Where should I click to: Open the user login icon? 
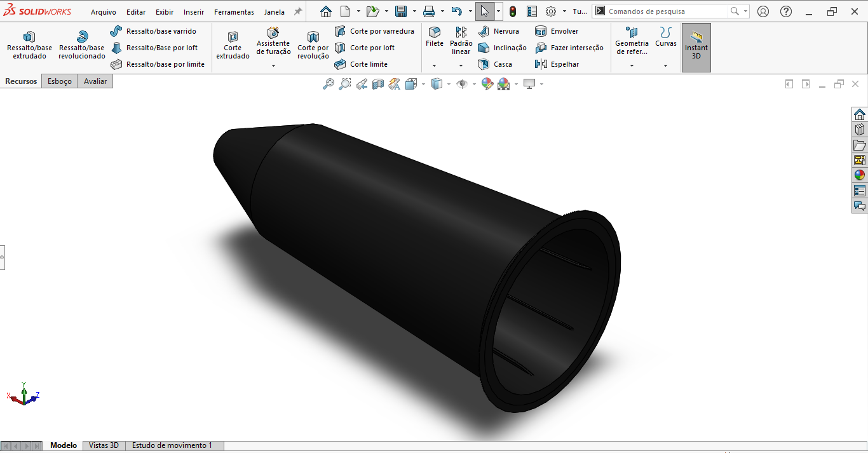[x=763, y=11]
